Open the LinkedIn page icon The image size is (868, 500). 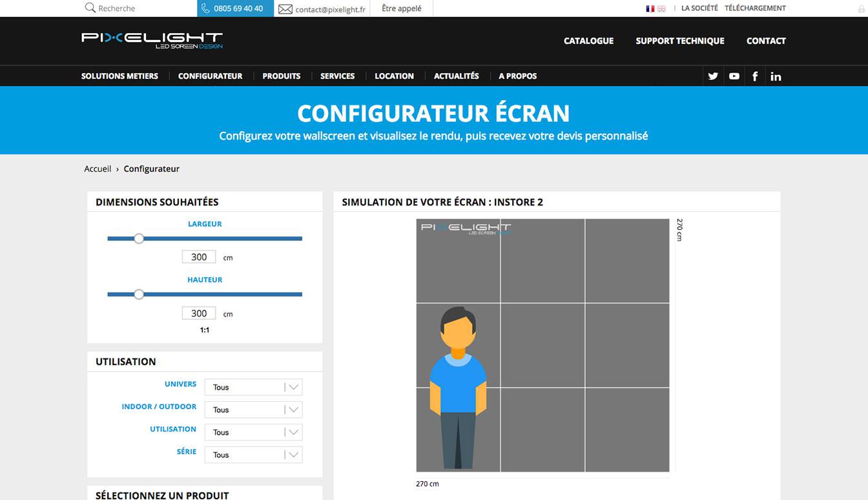click(776, 76)
